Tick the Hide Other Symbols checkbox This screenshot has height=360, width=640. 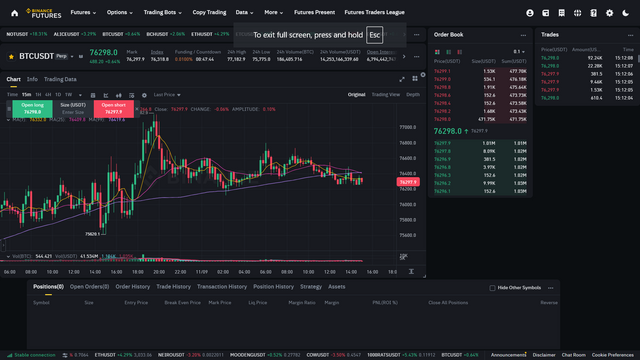tap(492, 288)
